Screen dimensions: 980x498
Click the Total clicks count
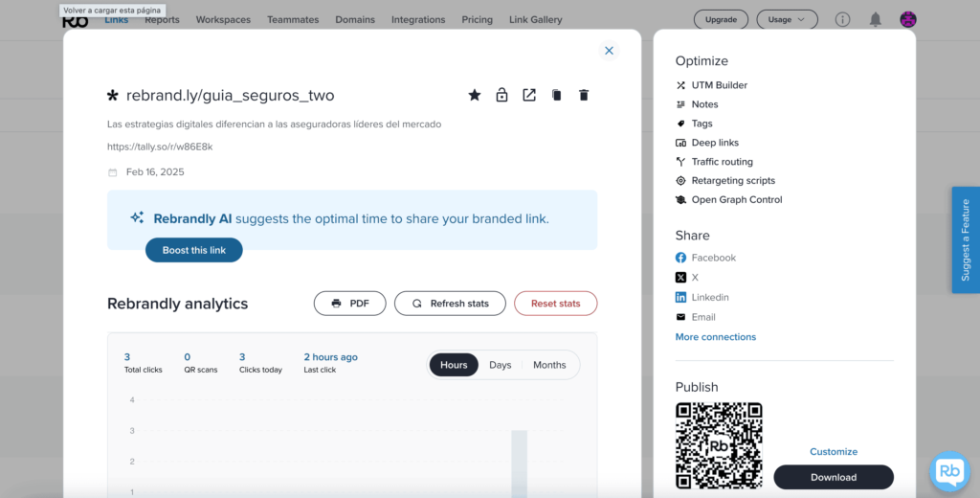point(127,357)
